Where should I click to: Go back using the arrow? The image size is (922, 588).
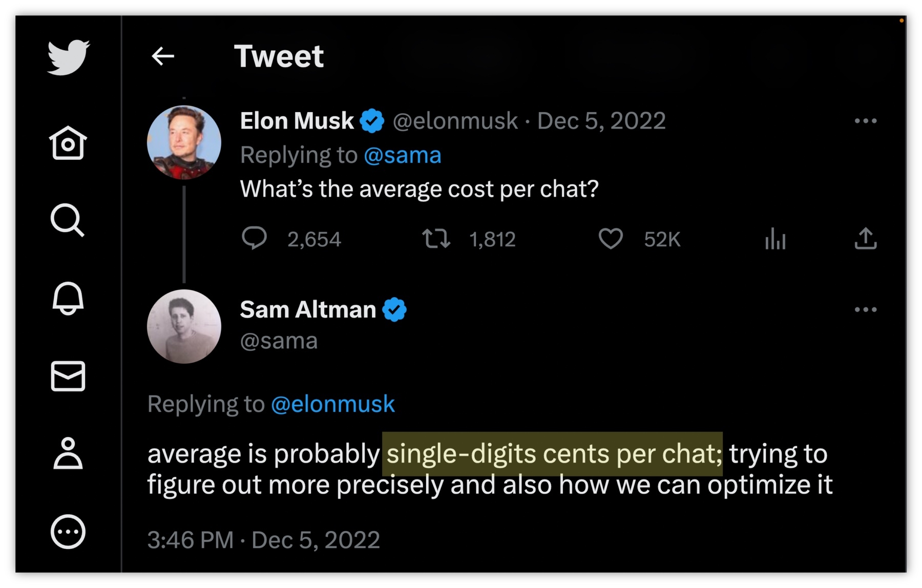click(x=163, y=56)
